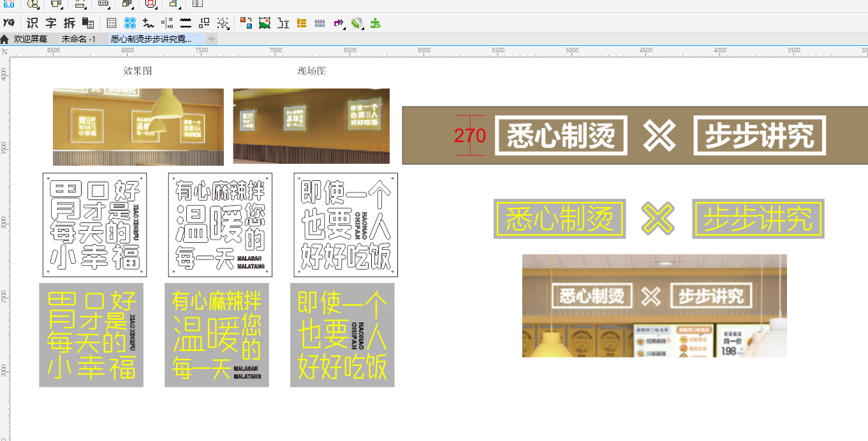
Task: Click the ruler icon in the top toolbar row
Action: click(80, 4)
